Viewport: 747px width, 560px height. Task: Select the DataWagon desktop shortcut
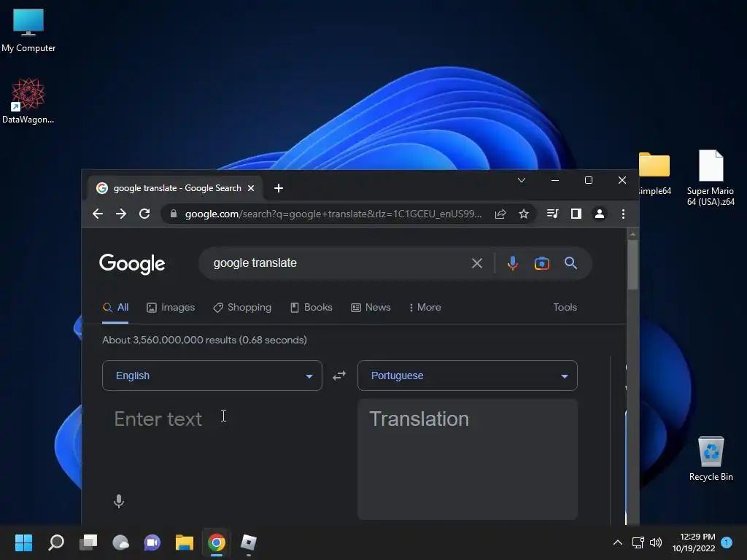coord(28,101)
